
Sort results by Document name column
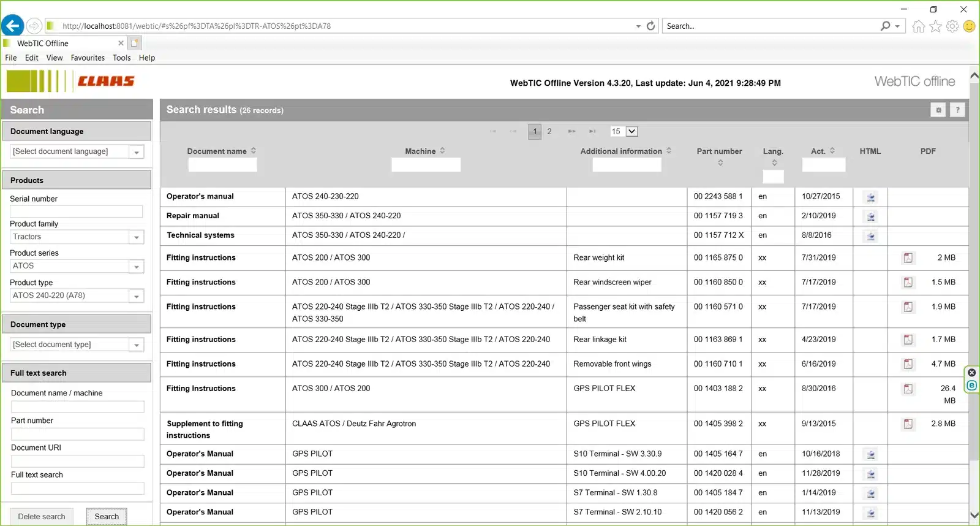(253, 151)
